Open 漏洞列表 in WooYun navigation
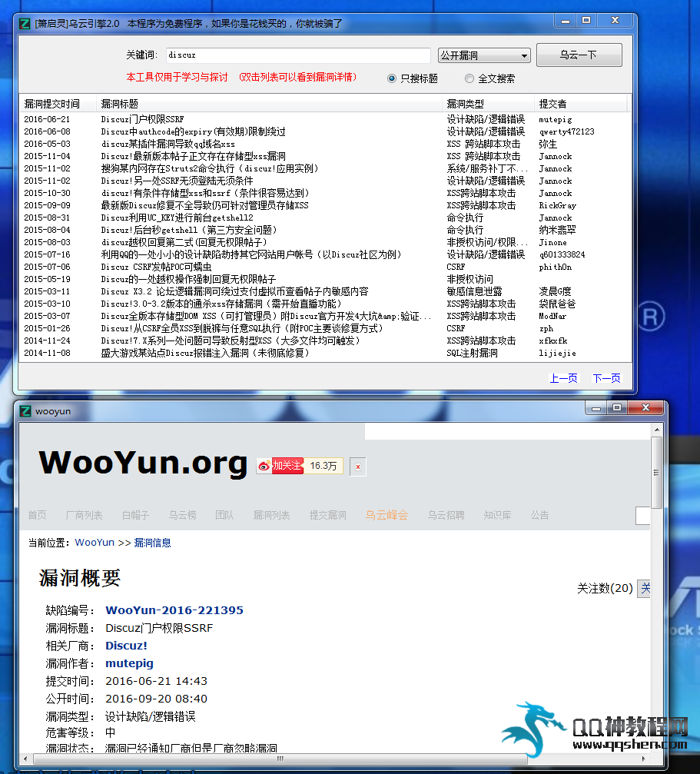 (x=271, y=515)
